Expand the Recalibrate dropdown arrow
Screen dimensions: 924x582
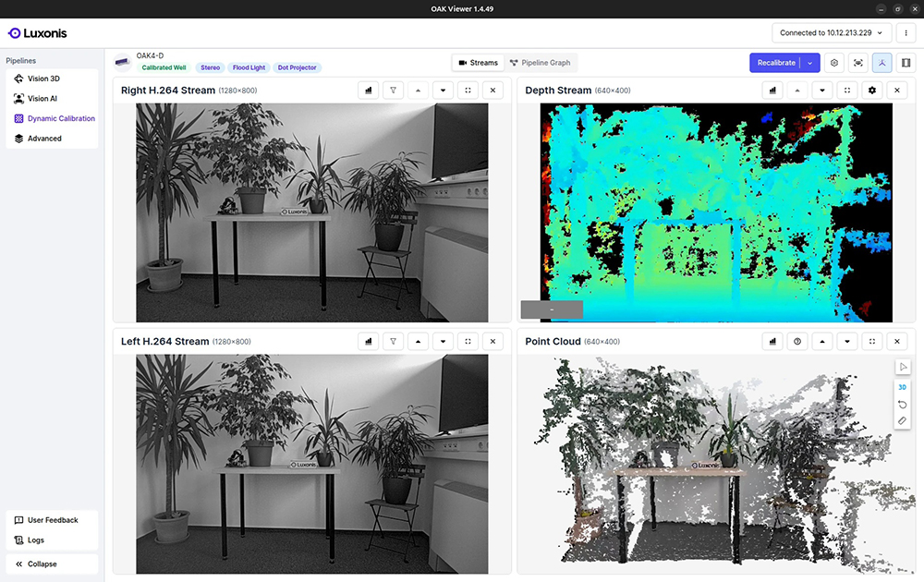[x=809, y=63]
